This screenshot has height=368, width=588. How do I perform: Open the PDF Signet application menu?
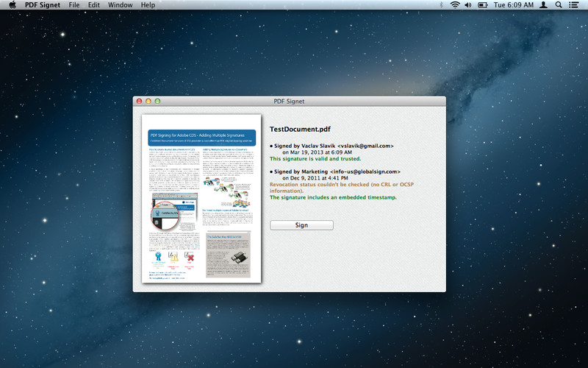[43, 5]
